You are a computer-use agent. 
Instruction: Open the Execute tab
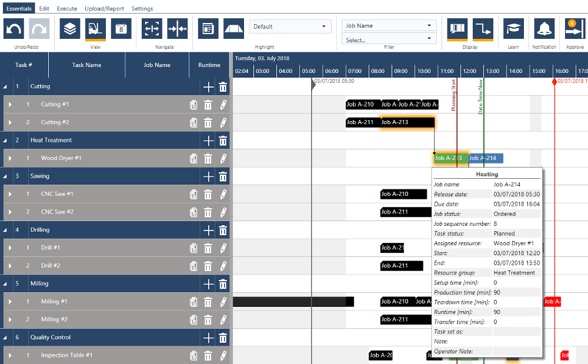[67, 9]
